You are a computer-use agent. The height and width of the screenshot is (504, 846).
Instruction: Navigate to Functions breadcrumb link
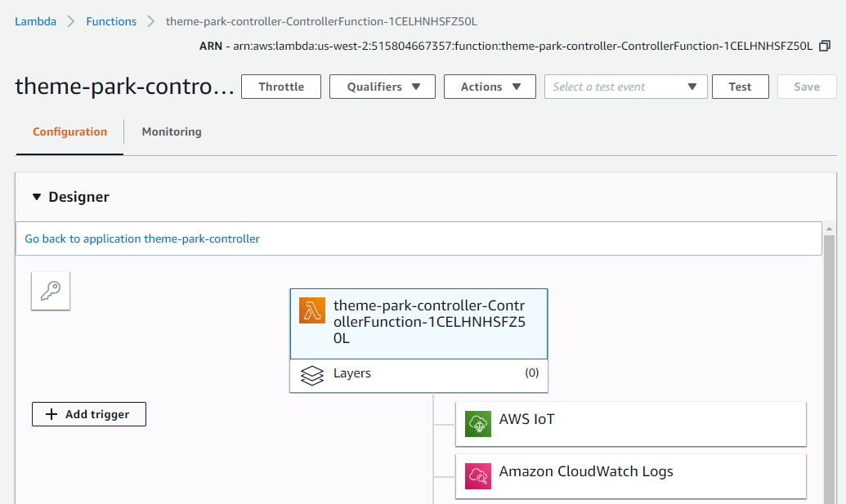(x=111, y=21)
